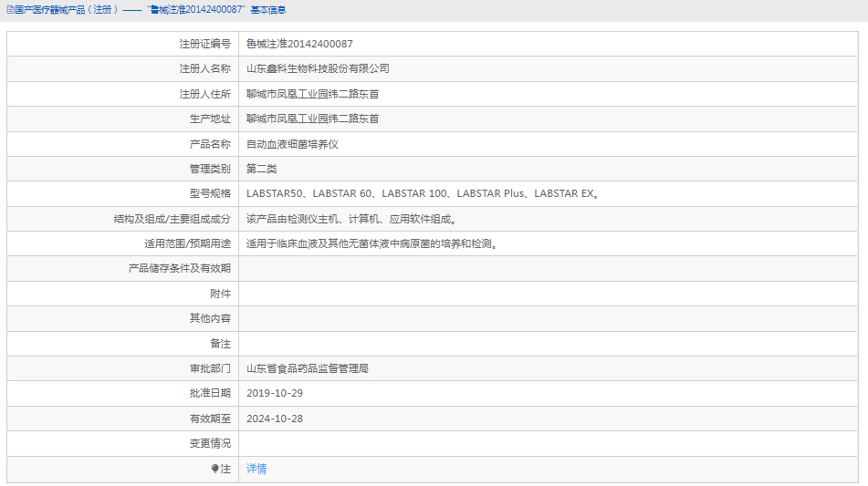The height and width of the screenshot is (486, 868).
Task: Click the 注册人住所 label
Action: [x=204, y=94]
